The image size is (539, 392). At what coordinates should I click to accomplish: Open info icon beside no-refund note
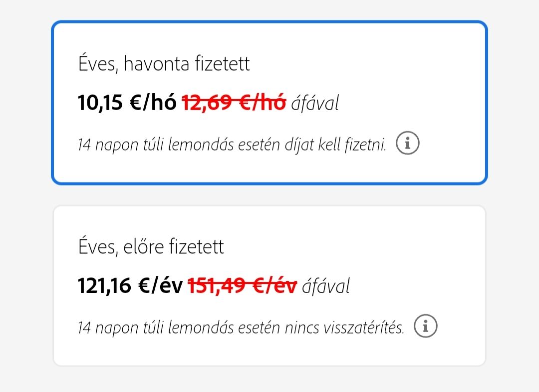coord(426,326)
